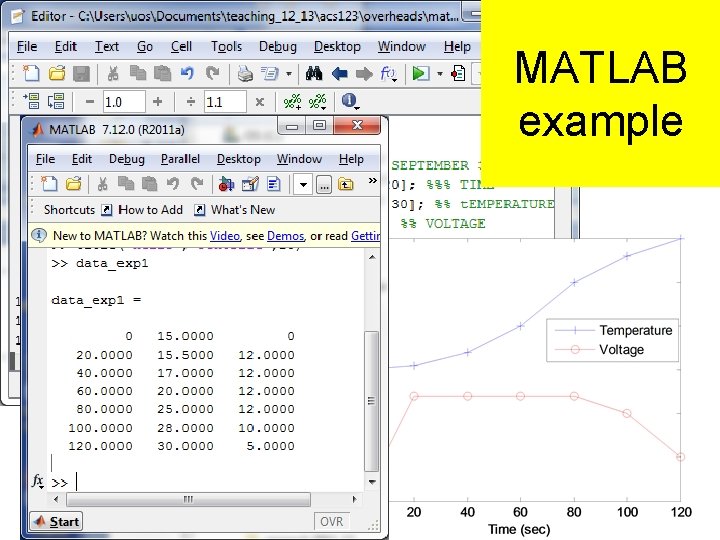The height and width of the screenshot is (540, 720).
Task: Click Copy icon in Editor toolbar
Action: (138, 73)
